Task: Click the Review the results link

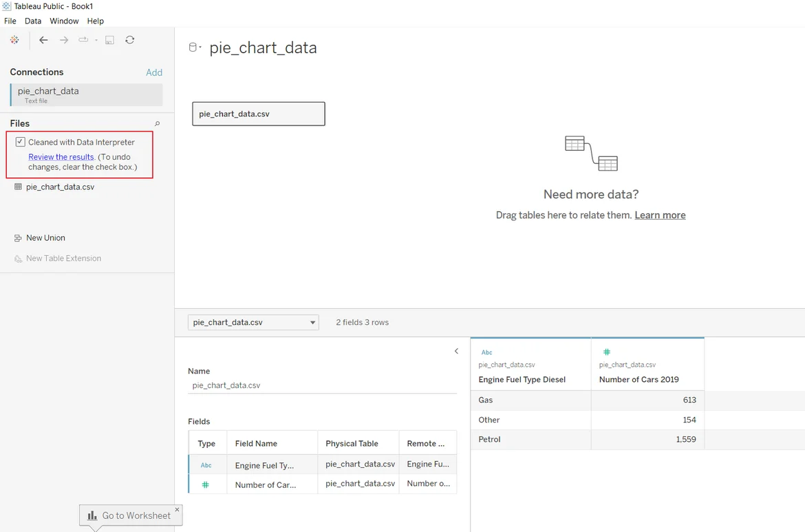Action: pos(61,157)
